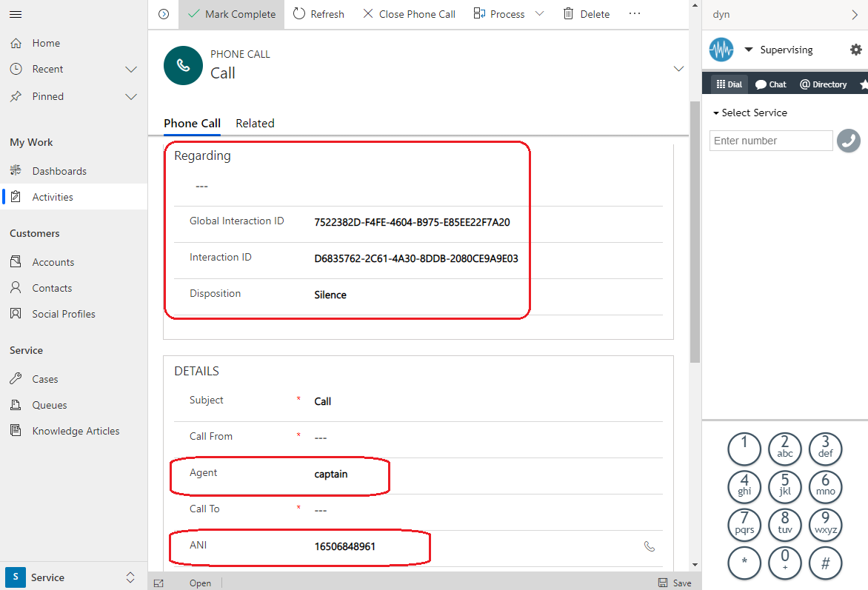Click the phone icon beside ANI field
The image size is (868, 590).
(650, 546)
